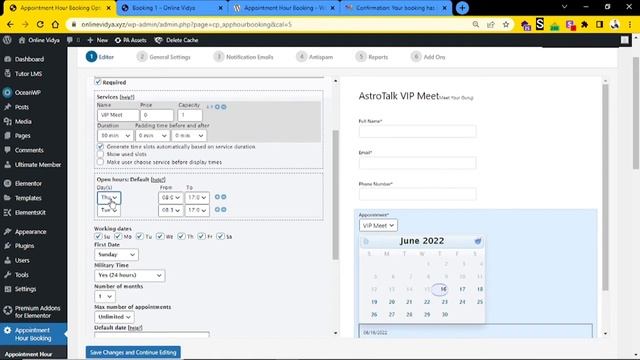Click the Settings sidebar icon
The width and height of the screenshot is (640, 360).
7,289
